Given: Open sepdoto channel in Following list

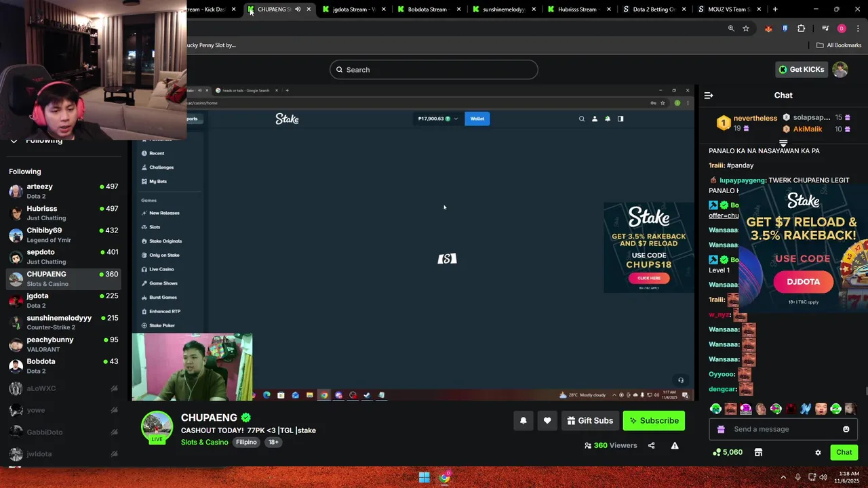Looking at the screenshot, I should point(62,257).
